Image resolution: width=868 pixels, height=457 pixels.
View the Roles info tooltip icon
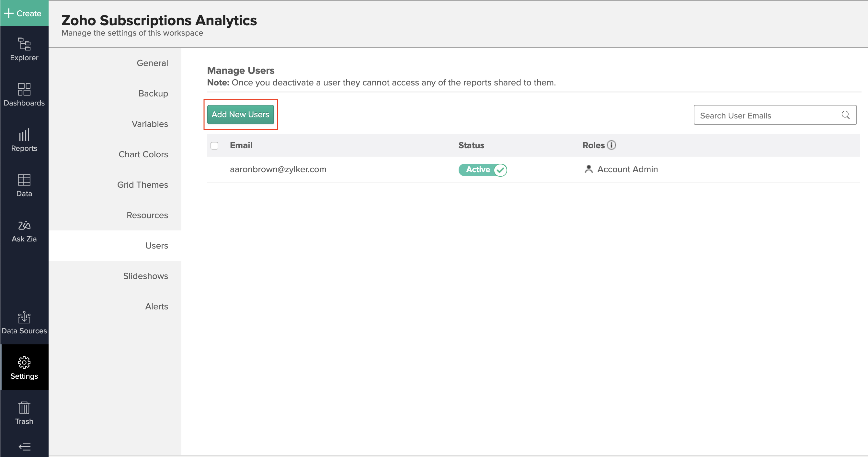612,145
